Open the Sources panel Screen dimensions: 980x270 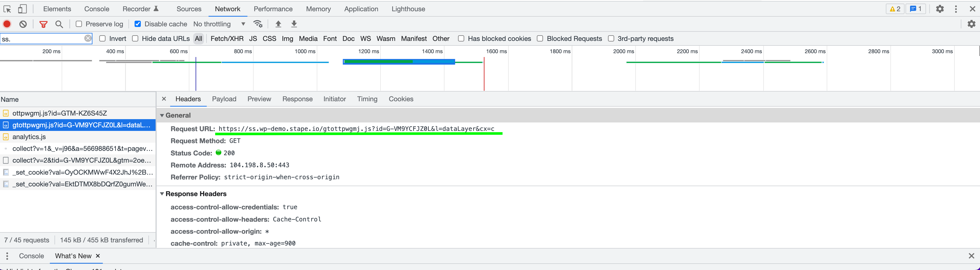[x=189, y=9]
